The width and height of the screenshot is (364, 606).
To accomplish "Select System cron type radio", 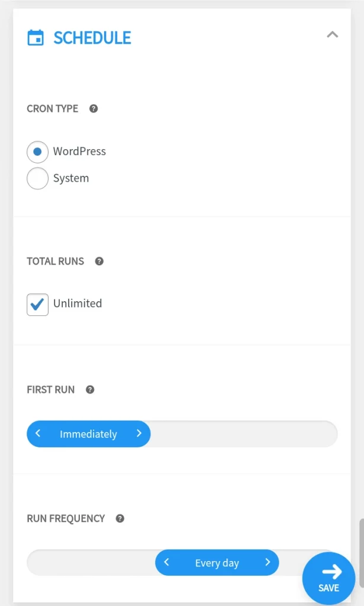I will coord(37,179).
